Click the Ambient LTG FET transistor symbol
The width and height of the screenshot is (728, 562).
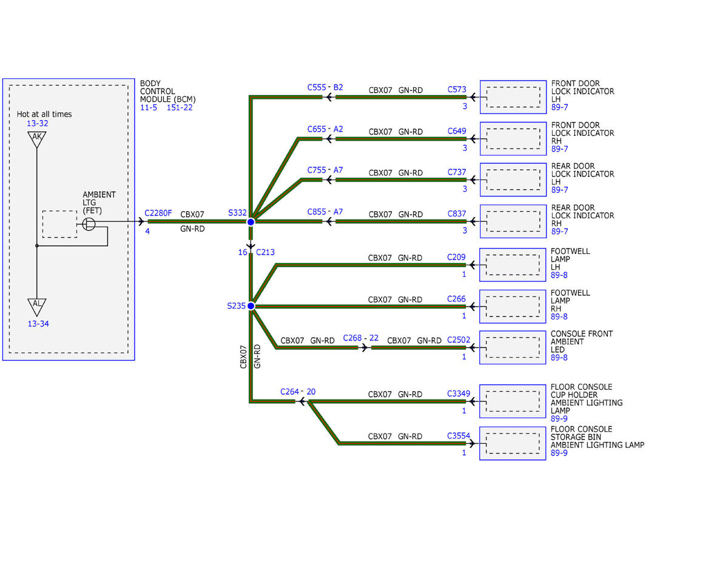tap(89, 225)
